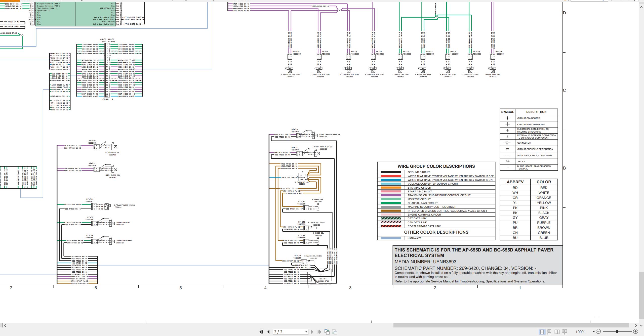Click the vertical scrollbar up arrow
The width and height of the screenshot is (644, 336).
click(x=641, y=7)
